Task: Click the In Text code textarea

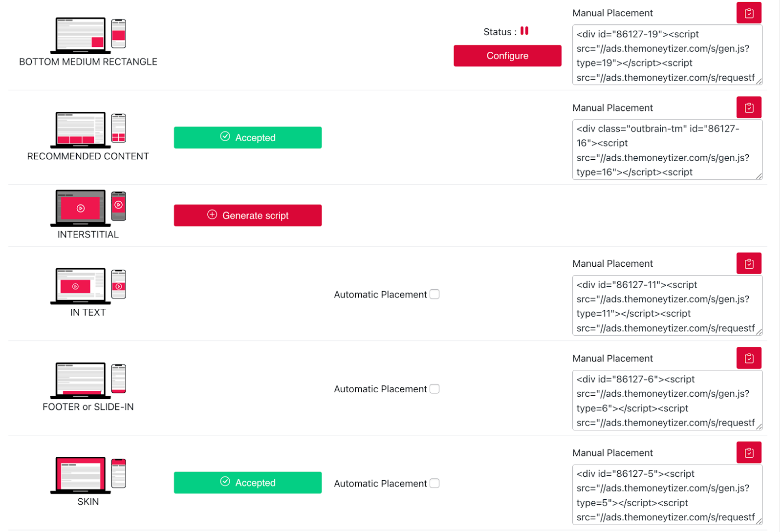Action: pyautogui.click(x=667, y=306)
